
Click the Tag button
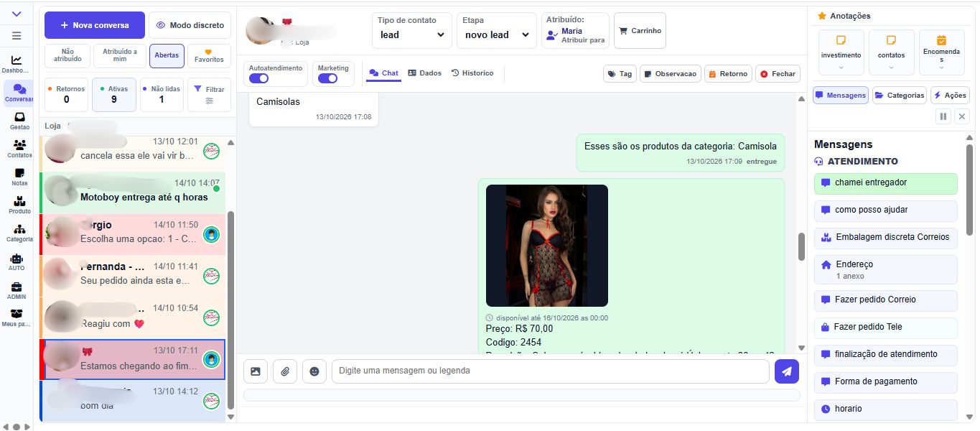pos(620,74)
